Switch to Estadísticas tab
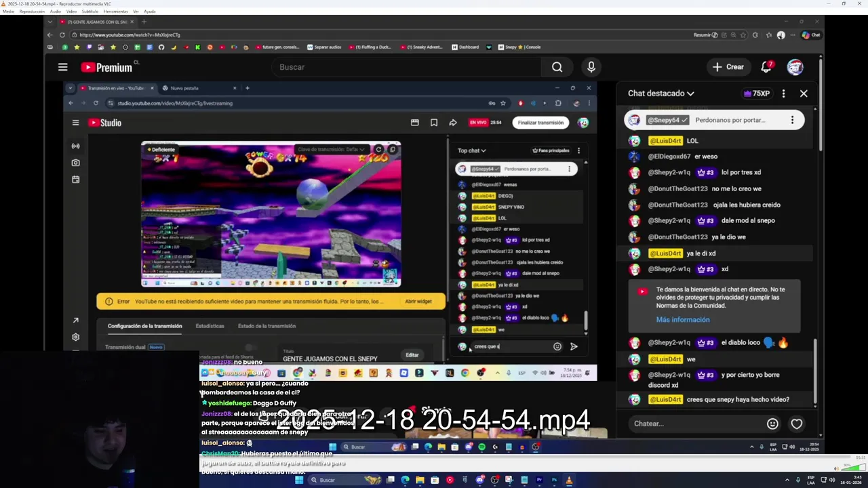The width and height of the screenshot is (868, 488). point(210,326)
